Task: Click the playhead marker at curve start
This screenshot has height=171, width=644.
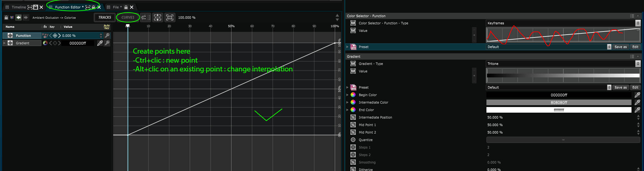Action: point(128,26)
